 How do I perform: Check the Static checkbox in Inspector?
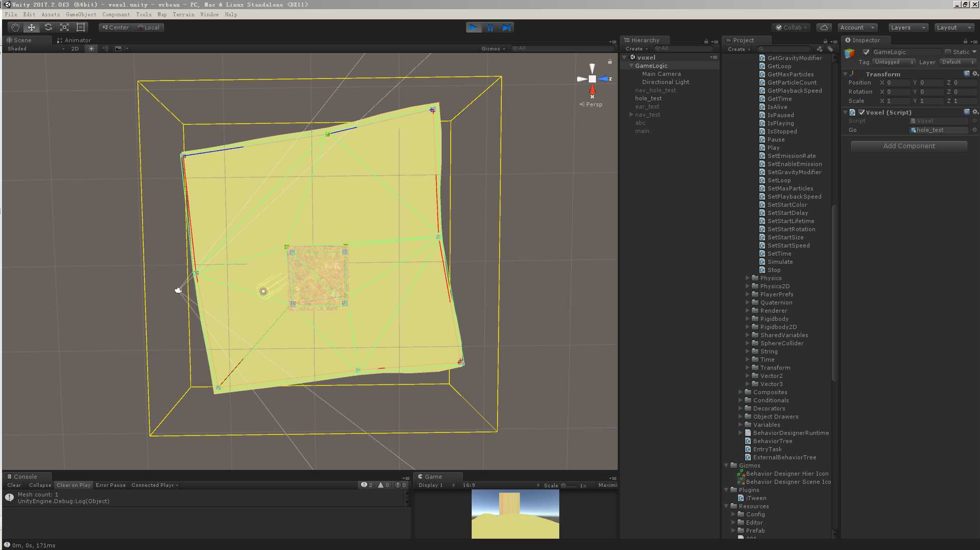[948, 52]
